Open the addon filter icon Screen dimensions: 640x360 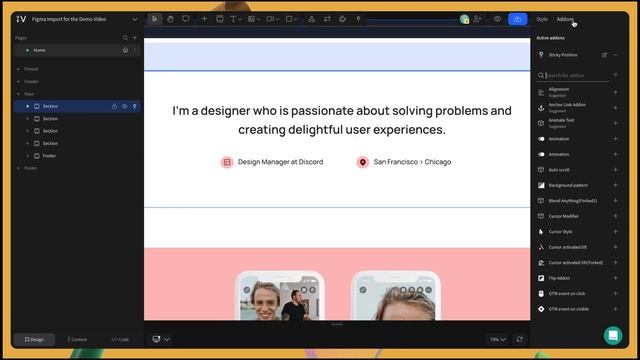click(615, 76)
